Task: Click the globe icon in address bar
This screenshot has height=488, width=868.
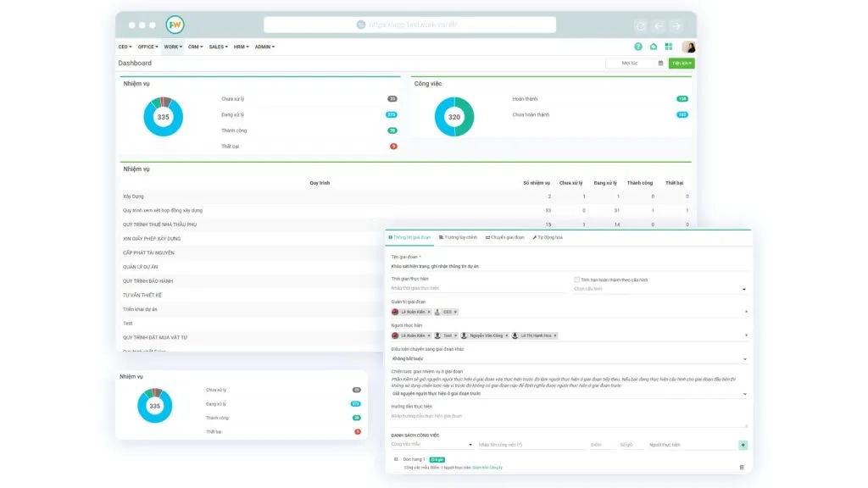Action: 361,25
